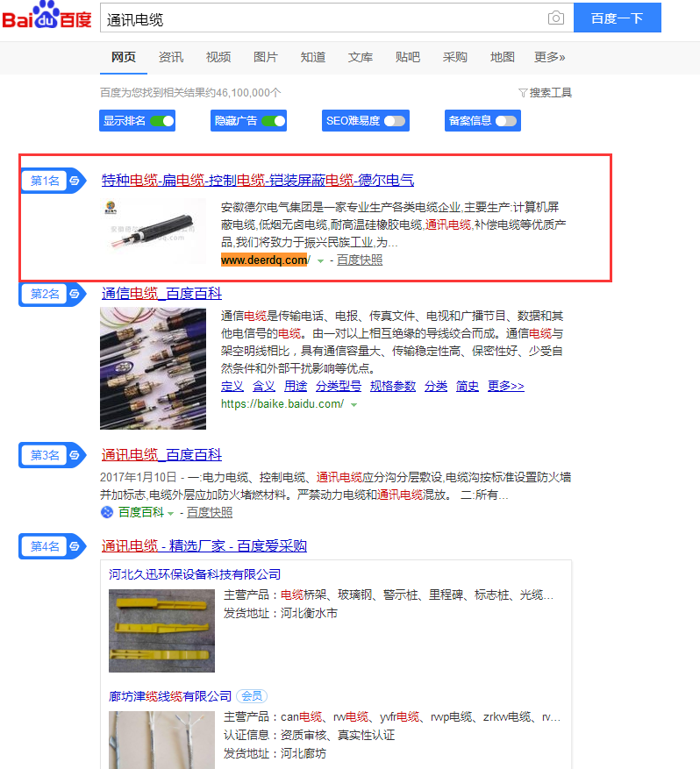Click the communication cables image thumbnail
Image resolution: width=700 pixels, height=769 pixels.
point(153,368)
